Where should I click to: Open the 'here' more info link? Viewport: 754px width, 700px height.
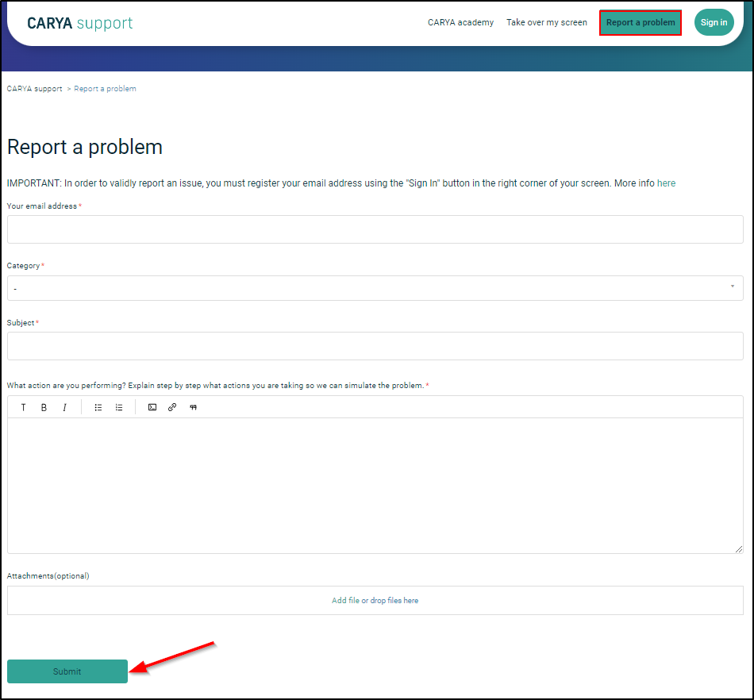pos(666,183)
